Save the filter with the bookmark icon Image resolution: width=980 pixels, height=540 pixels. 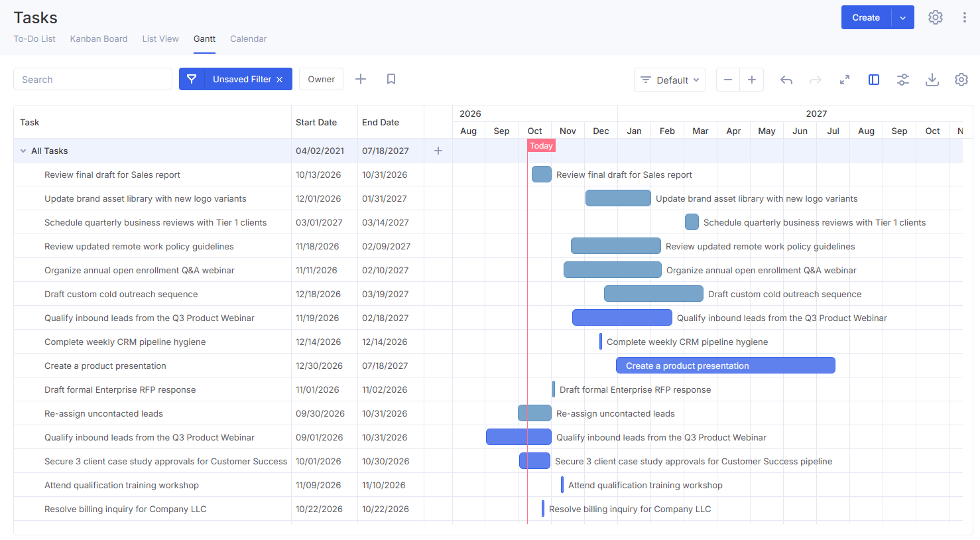(391, 79)
